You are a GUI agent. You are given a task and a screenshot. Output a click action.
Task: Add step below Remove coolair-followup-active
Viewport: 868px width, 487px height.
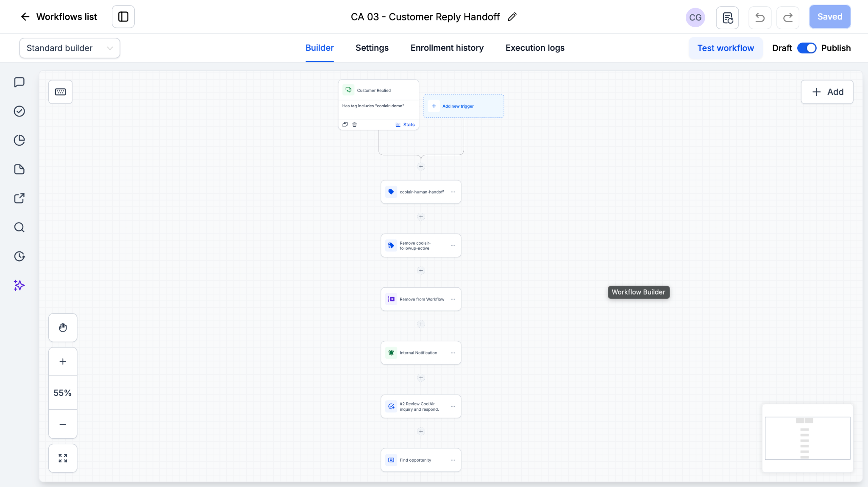tap(421, 270)
